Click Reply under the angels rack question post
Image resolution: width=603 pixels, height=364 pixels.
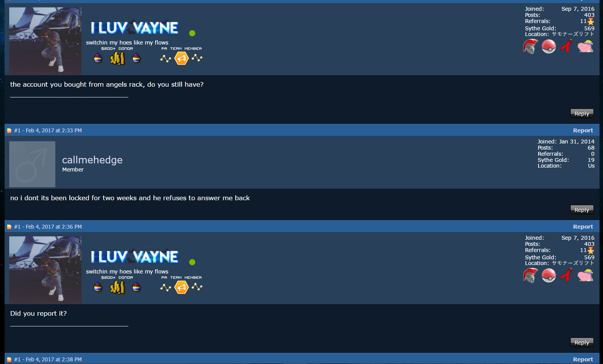(x=582, y=114)
